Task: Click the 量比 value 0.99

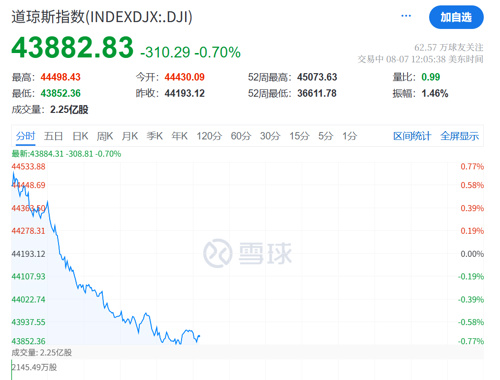Action: pyautogui.click(x=431, y=77)
